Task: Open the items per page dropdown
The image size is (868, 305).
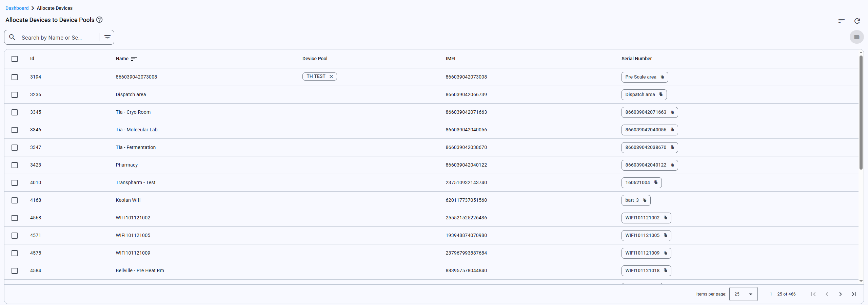Action: (743, 294)
